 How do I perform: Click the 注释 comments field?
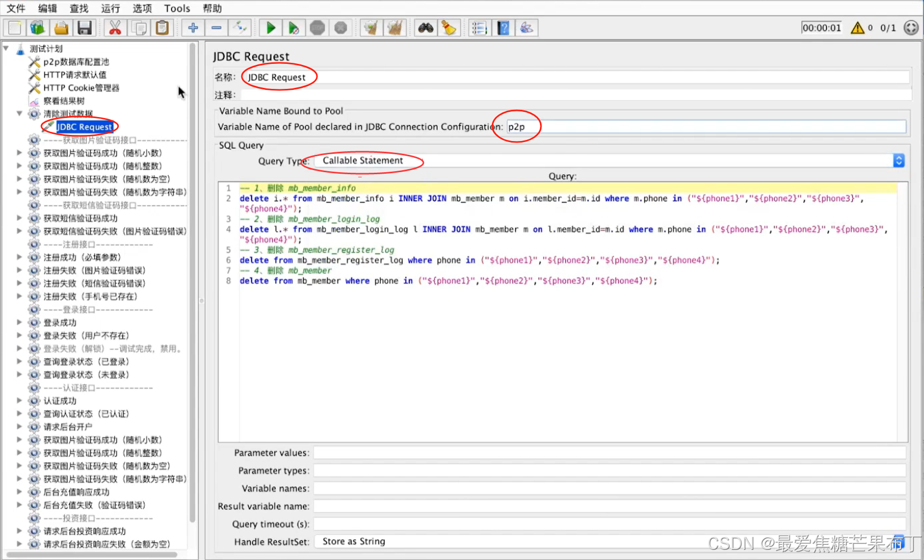576,95
